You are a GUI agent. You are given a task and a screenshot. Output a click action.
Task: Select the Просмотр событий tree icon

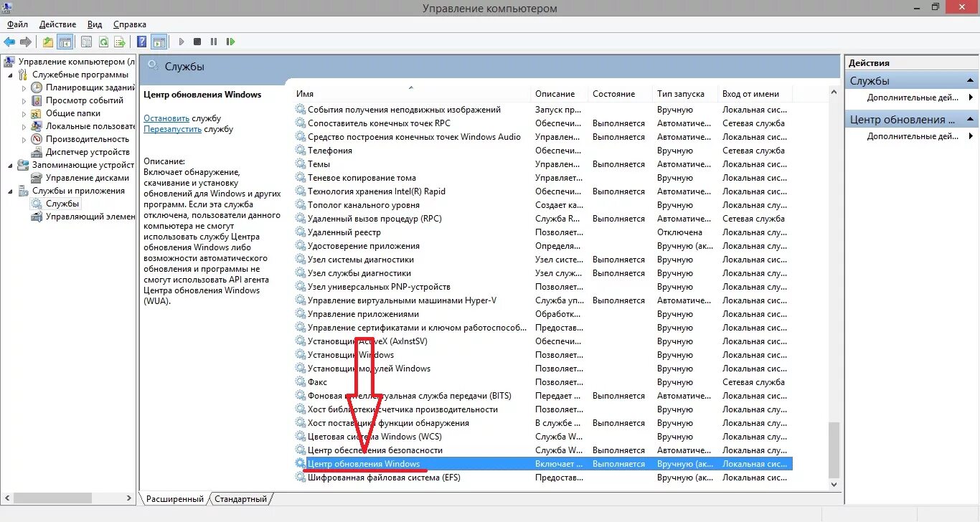(x=37, y=100)
